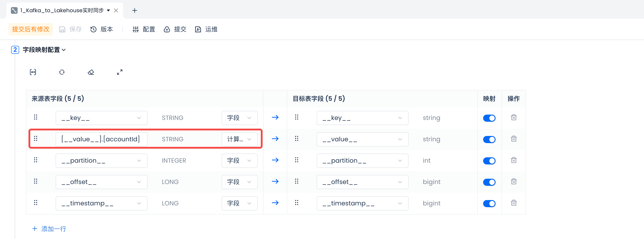This screenshot has width=644, height=239.
Task: Disable mapping switch for __value__ row
Action: tap(489, 139)
